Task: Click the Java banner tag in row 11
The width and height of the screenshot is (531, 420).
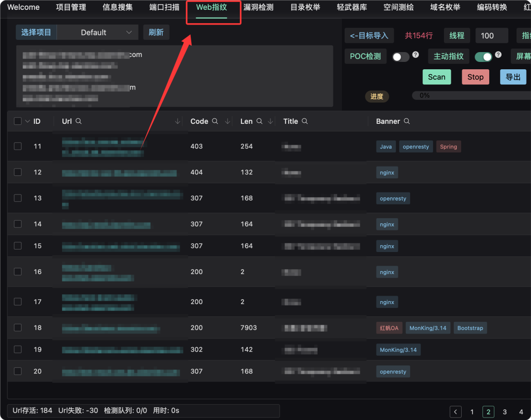Action: (386, 146)
